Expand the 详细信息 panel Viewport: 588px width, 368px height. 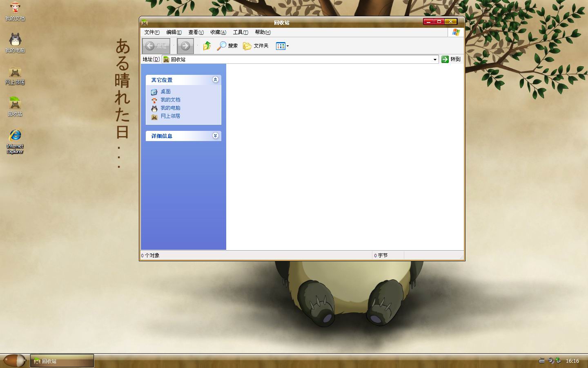click(215, 136)
